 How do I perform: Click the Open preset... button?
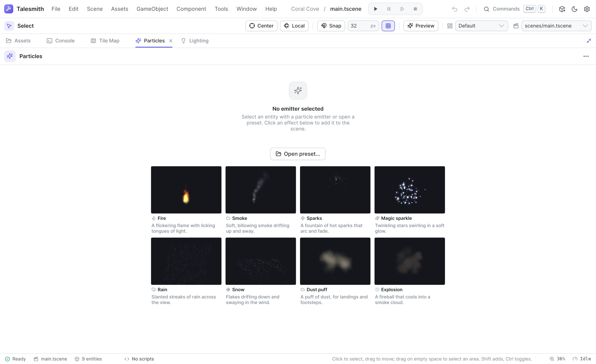pyautogui.click(x=298, y=154)
